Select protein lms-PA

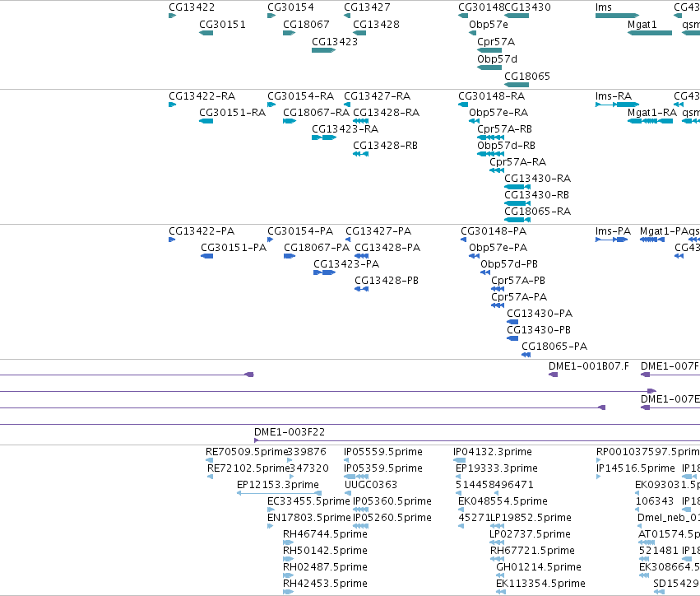tap(612, 240)
